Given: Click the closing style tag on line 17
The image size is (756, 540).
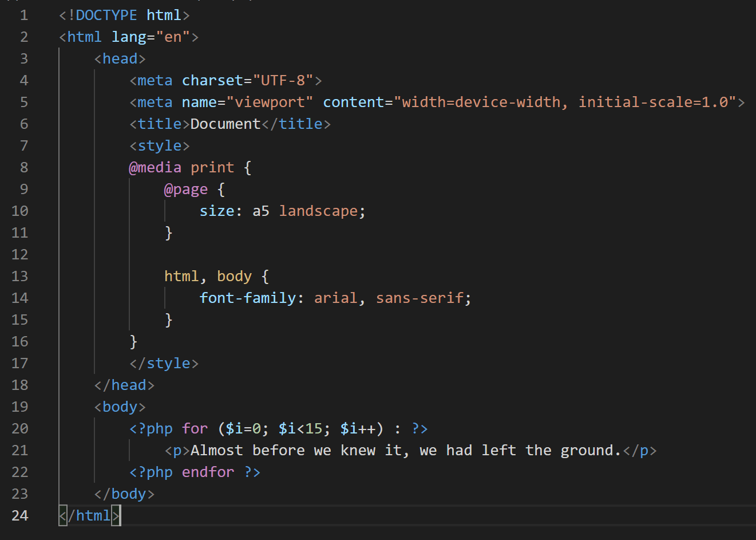Looking at the screenshot, I should 164,363.
